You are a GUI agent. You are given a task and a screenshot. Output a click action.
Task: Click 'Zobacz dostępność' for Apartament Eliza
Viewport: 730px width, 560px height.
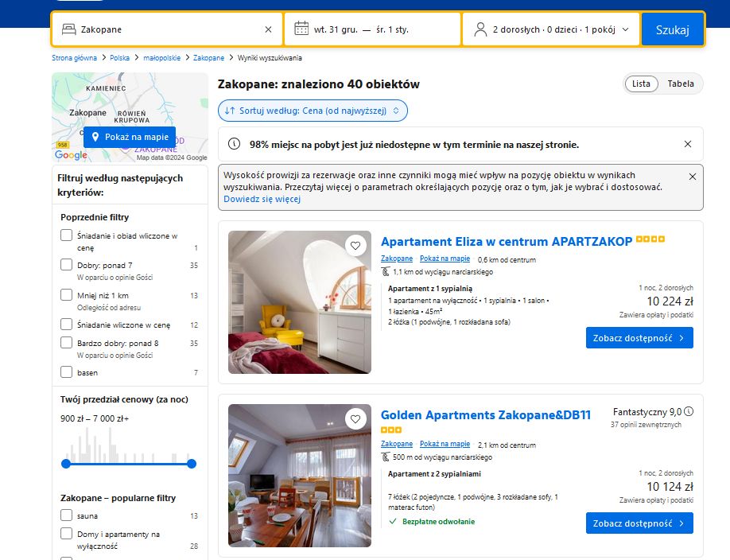(x=639, y=338)
